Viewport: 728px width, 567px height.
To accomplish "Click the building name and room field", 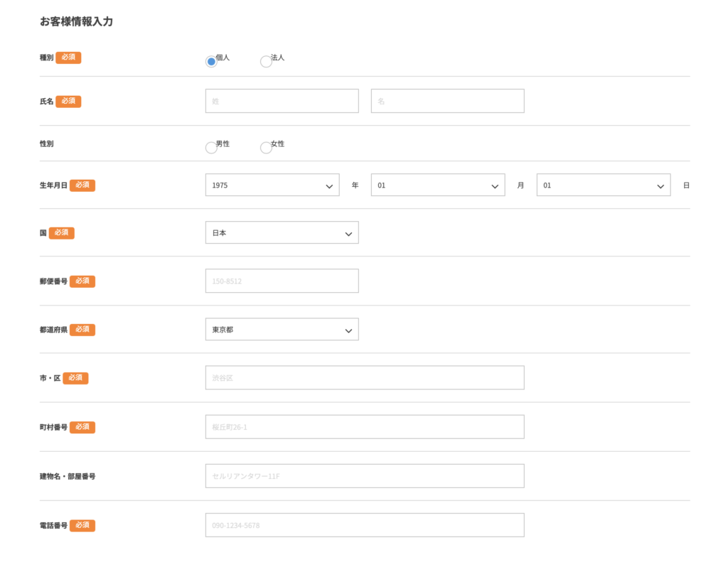I will (x=364, y=476).
